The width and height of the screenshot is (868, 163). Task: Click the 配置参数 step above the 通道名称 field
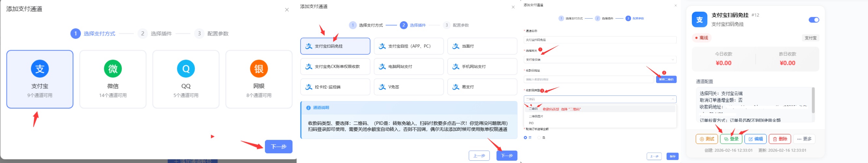[635, 19]
